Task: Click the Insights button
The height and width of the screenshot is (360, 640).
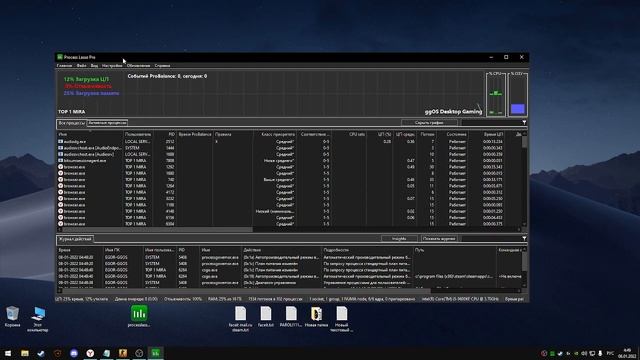Action: pos(399,238)
